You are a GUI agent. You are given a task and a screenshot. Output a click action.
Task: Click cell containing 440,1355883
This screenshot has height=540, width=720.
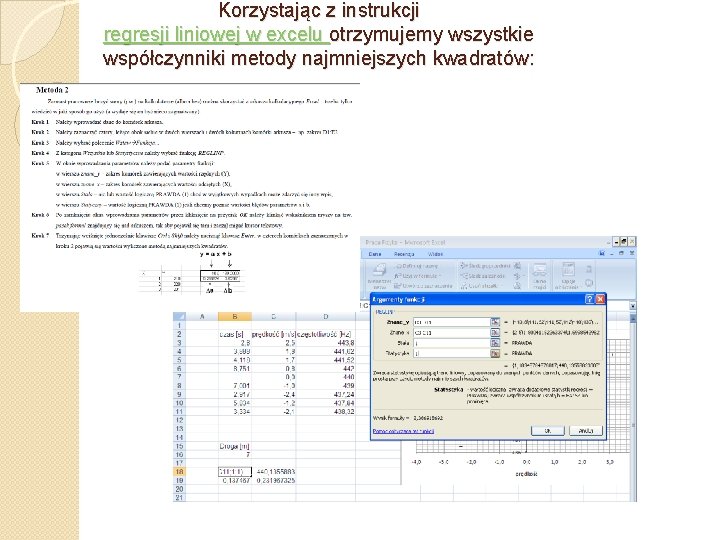[x=274, y=472]
